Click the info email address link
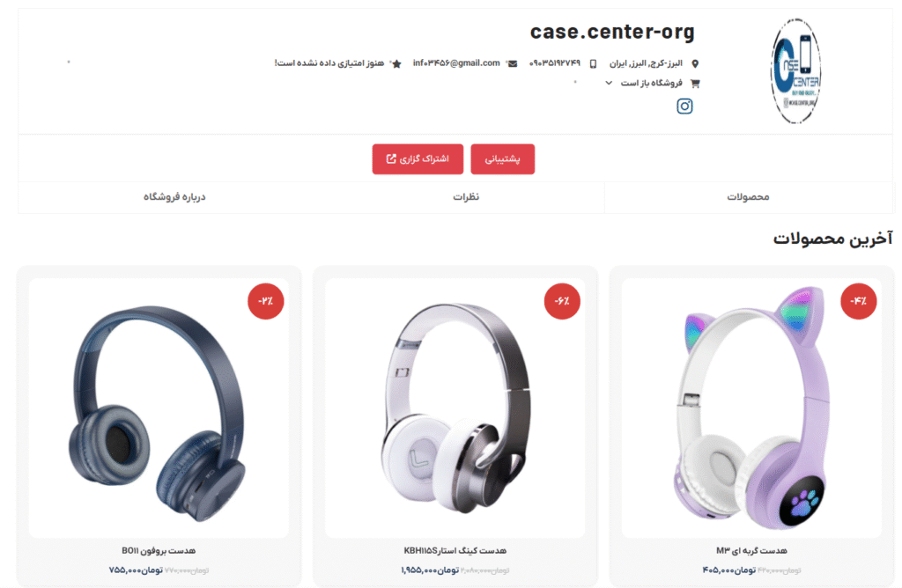 click(456, 63)
